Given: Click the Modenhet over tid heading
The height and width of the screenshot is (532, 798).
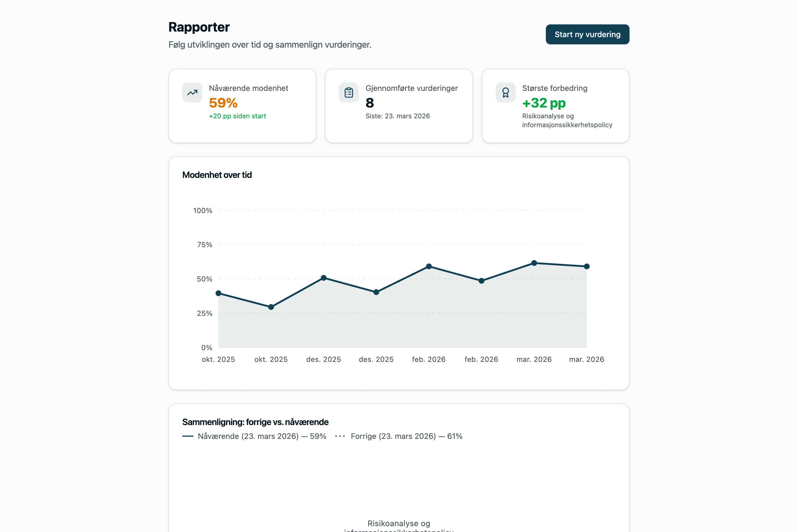Looking at the screenshot, I should point(217,175).
